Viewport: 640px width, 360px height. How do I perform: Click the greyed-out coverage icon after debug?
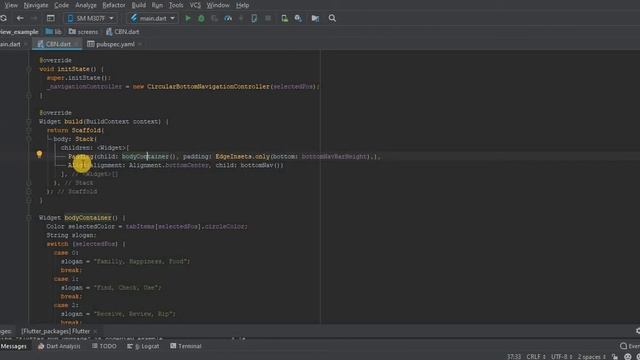point(215,18)
